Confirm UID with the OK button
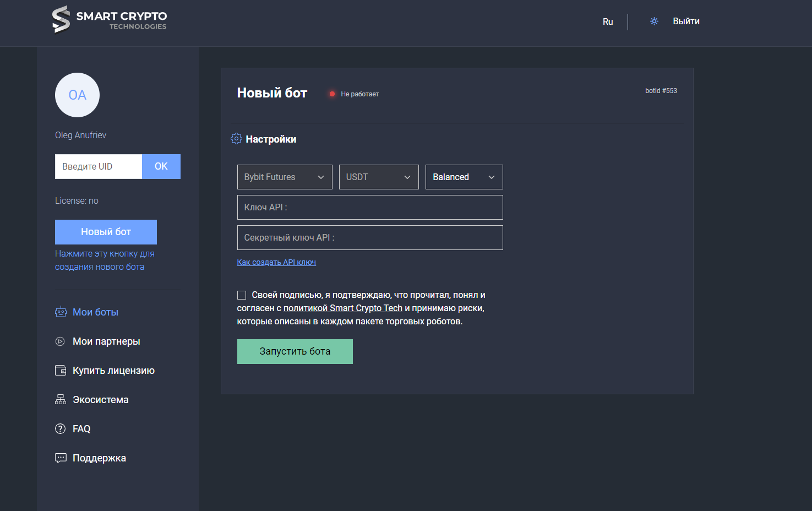Viewport: 812px width, 511px height. [x=161, y=166]
